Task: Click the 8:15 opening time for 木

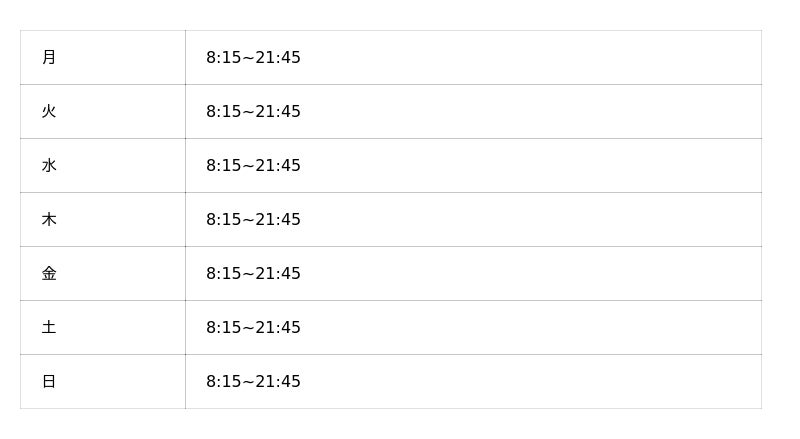Action: (x=223, y=220)
